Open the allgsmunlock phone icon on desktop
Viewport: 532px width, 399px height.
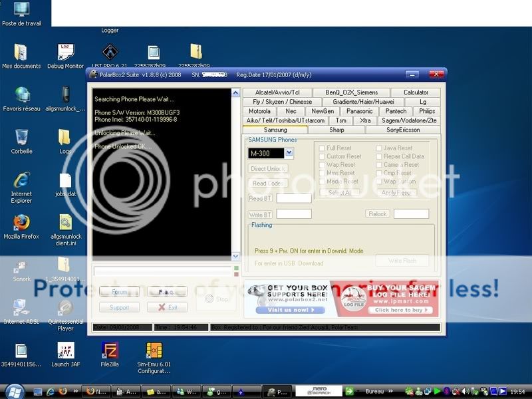coord(65,98)
